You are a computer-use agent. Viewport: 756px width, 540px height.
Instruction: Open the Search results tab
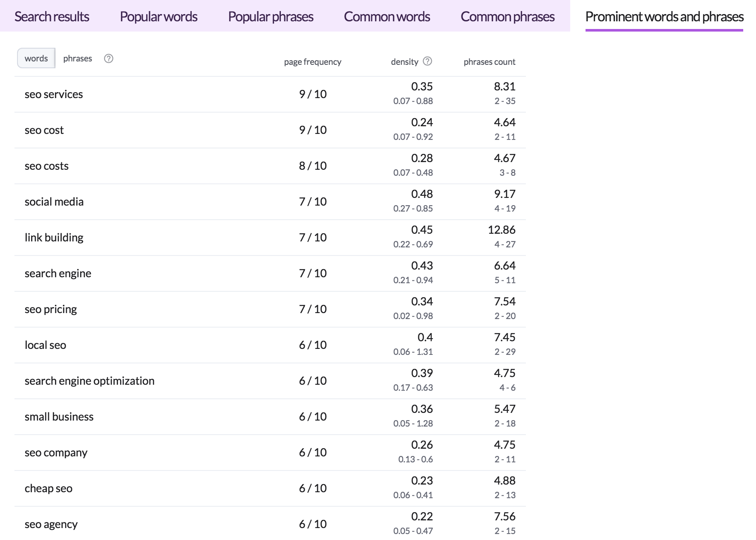[52, 17]
